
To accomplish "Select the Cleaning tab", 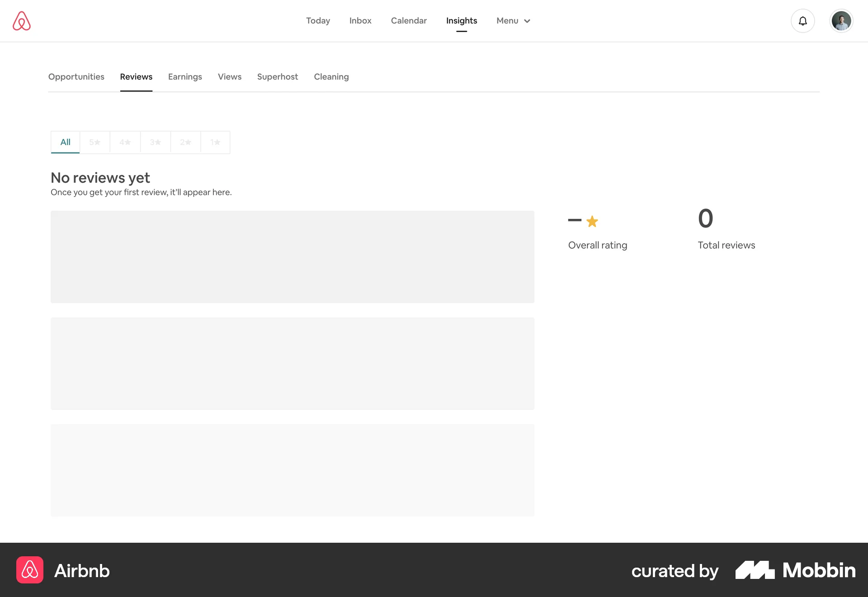I will pos(331,76).
